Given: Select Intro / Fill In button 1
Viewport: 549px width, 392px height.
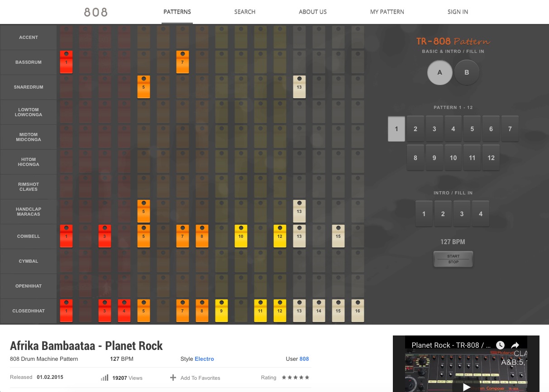Looking at the screenshot, I should [x=424, y=214].
